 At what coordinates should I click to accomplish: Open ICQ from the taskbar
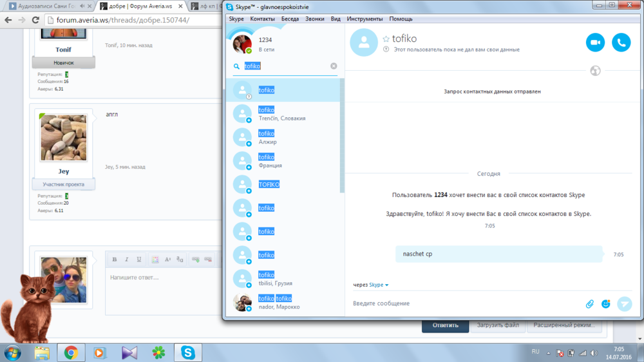[158, 352]
